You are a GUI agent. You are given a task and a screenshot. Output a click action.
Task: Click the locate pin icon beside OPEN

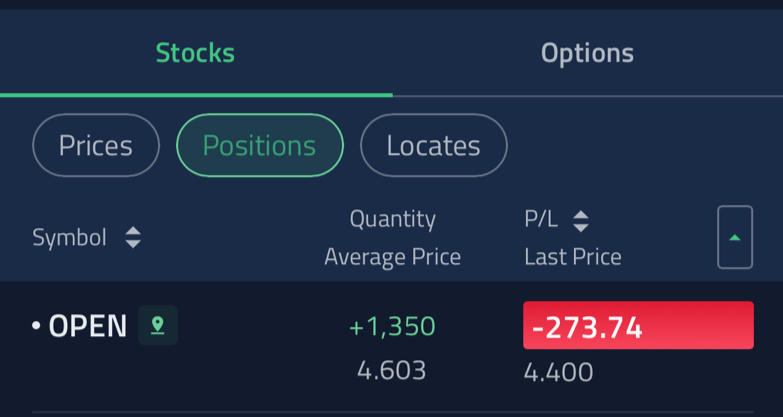pos(158,325)
